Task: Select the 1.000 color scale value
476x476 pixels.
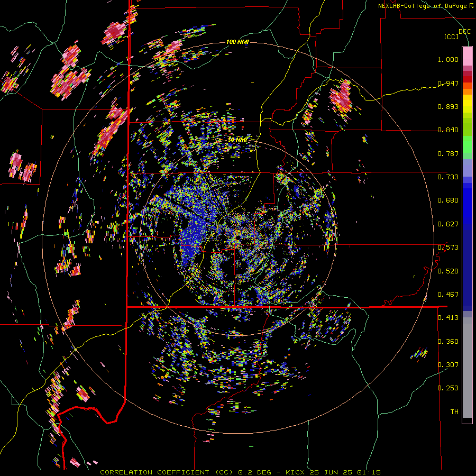Action: coord(448,59)
